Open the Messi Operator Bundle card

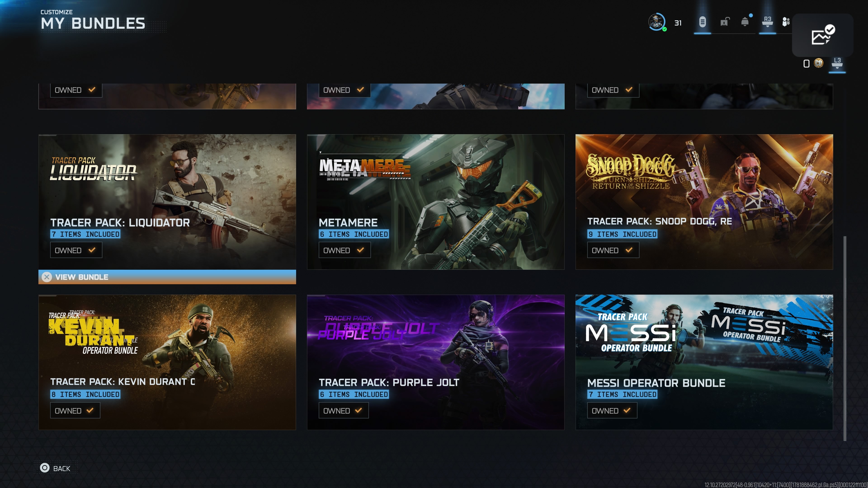pyautogui.click(x=704, y=362)
